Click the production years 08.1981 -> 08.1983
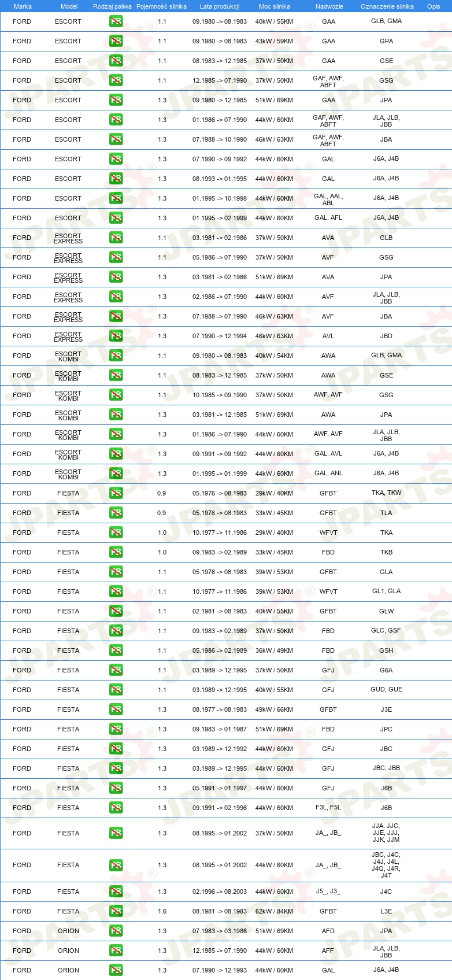The image size is (452, 980). pos(220,911)
